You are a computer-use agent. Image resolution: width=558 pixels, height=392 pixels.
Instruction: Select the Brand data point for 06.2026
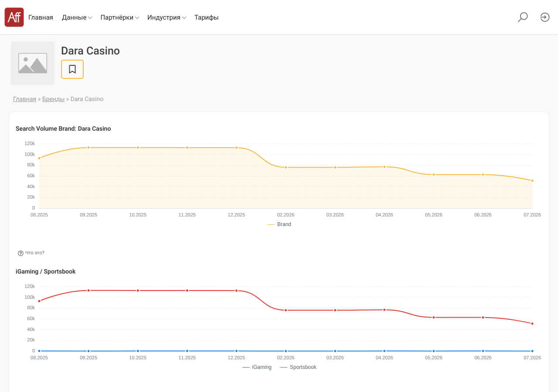(x=483, y=175)
